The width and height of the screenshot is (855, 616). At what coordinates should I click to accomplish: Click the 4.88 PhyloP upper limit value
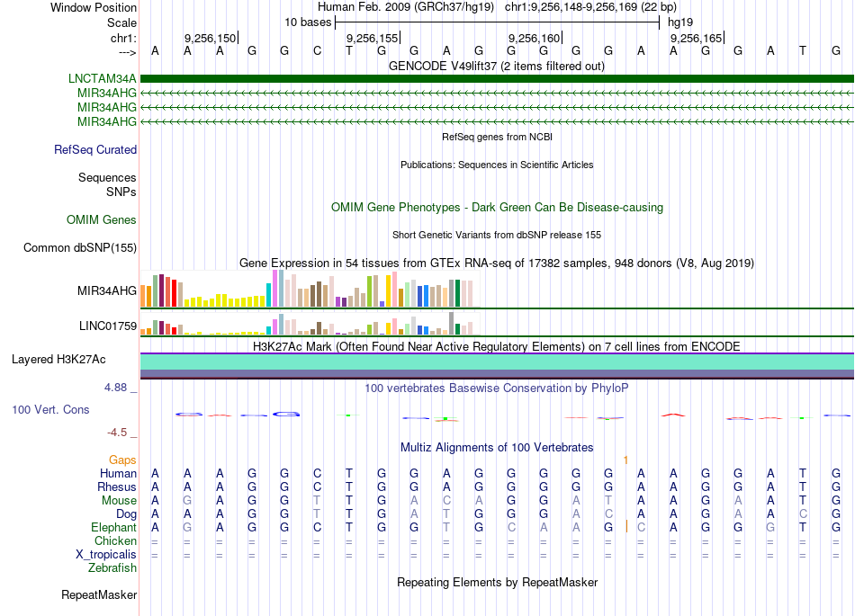tap(115, 388)
